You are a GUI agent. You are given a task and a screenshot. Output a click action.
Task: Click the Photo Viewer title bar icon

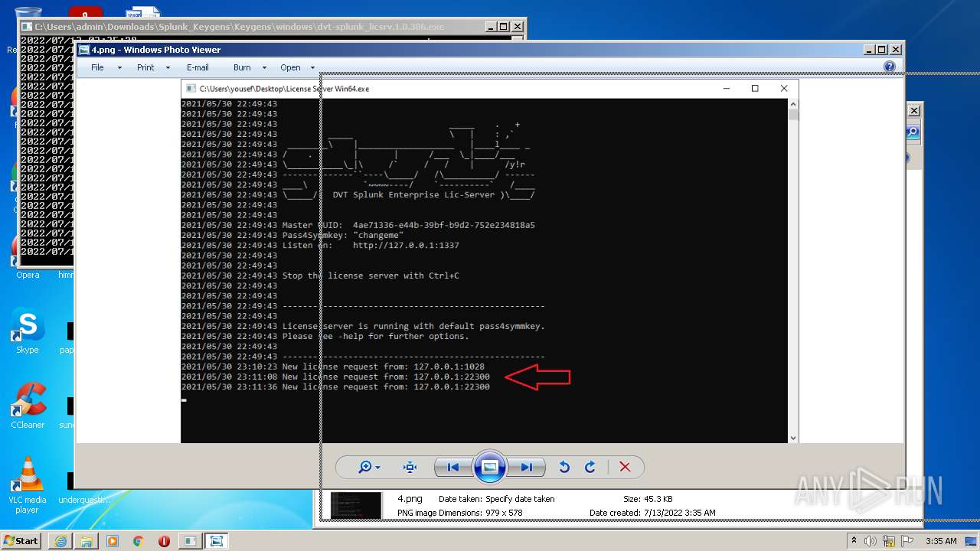coord(83,50)
